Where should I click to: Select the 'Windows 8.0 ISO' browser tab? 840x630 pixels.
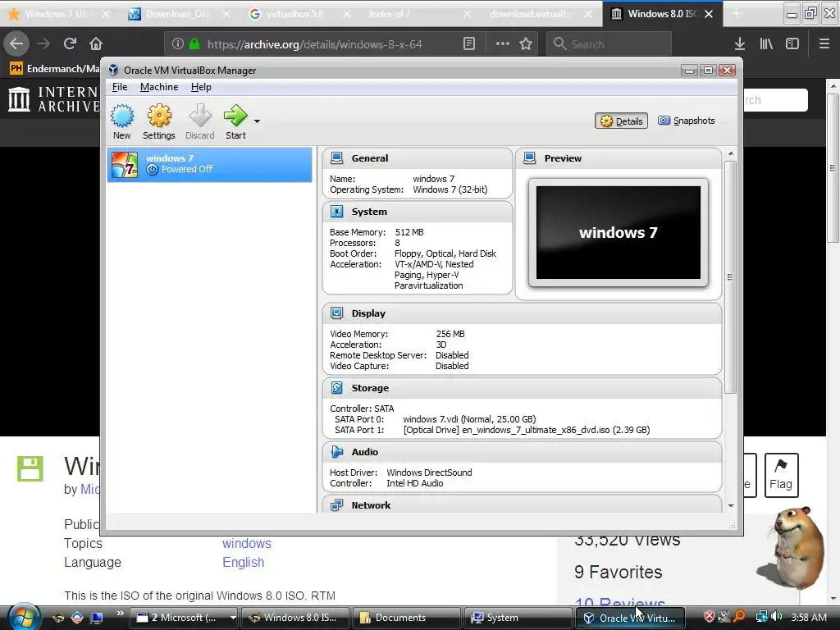(x=663, y=14)
